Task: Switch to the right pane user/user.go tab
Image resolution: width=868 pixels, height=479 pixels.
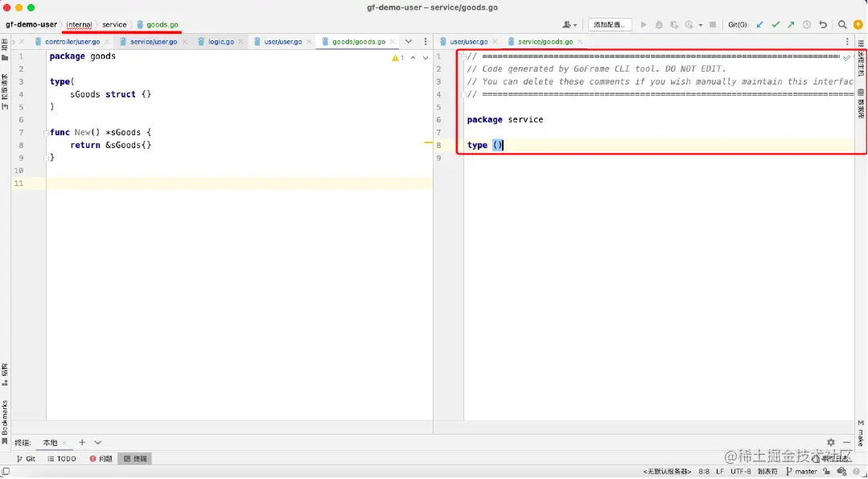Action: coord(464,42)
